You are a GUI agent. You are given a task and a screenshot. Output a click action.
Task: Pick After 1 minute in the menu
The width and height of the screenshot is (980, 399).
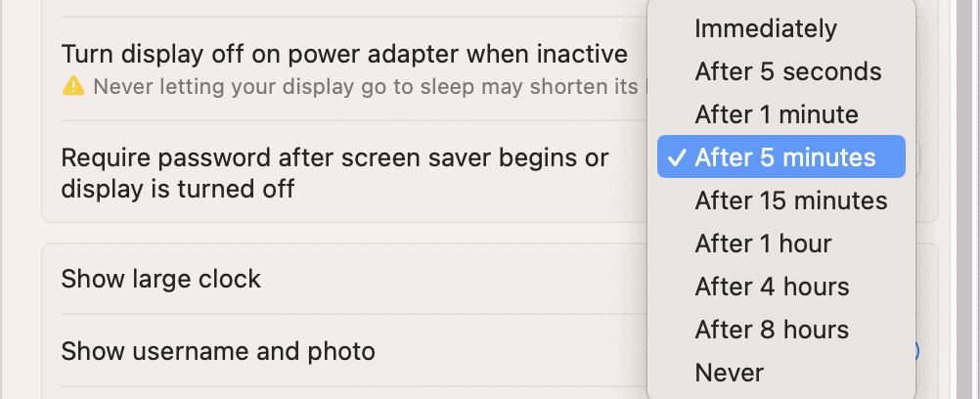pyautogui.click(x=776, y=114)
